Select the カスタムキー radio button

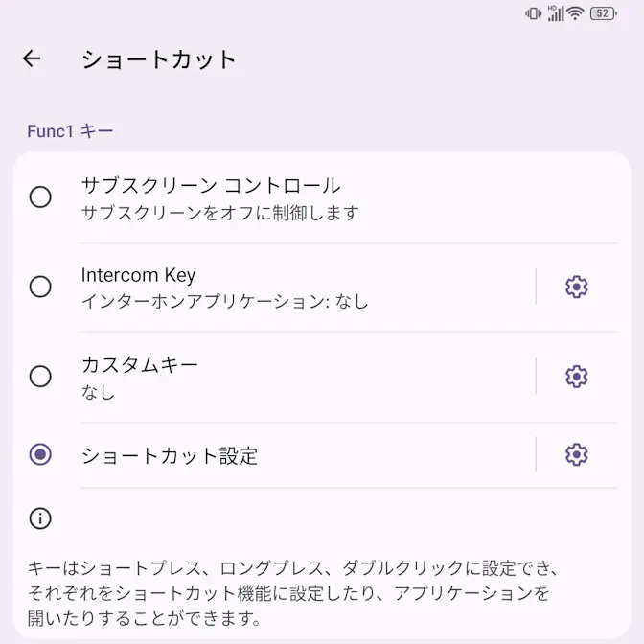coord(40,377)
